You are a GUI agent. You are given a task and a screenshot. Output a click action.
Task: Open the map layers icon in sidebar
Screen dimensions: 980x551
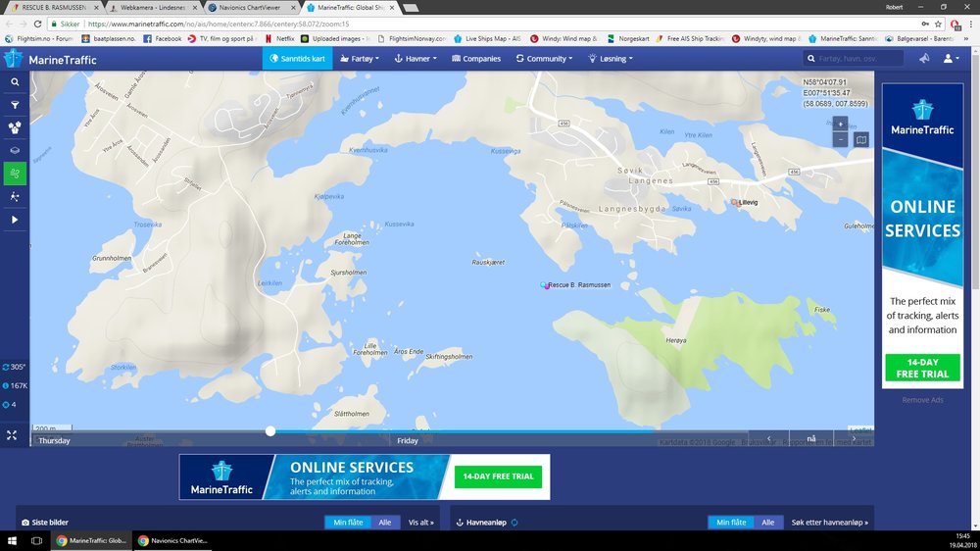15,151
